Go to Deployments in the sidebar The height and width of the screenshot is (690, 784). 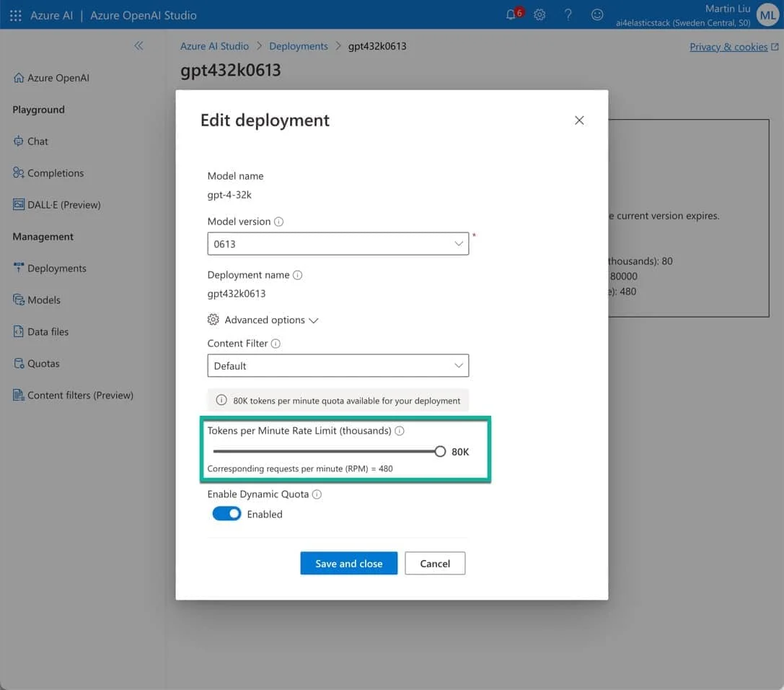(x=56, y=268)
